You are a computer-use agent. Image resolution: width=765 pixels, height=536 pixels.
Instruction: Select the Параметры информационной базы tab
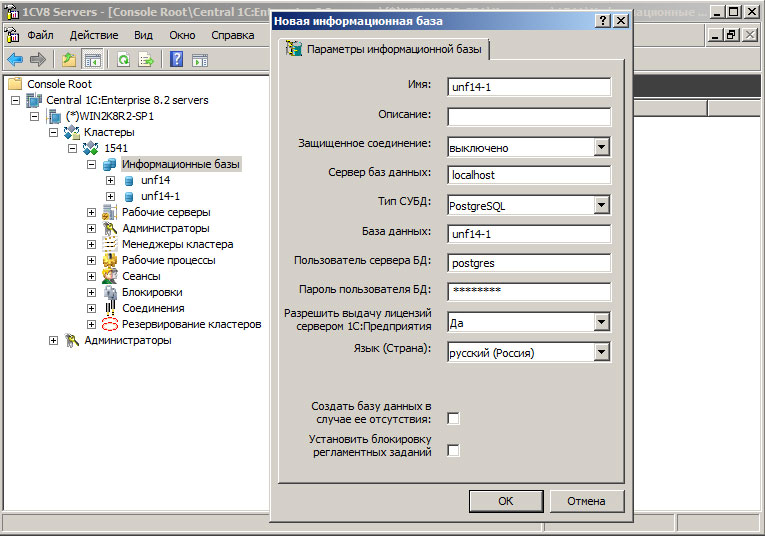coord(384,49)
